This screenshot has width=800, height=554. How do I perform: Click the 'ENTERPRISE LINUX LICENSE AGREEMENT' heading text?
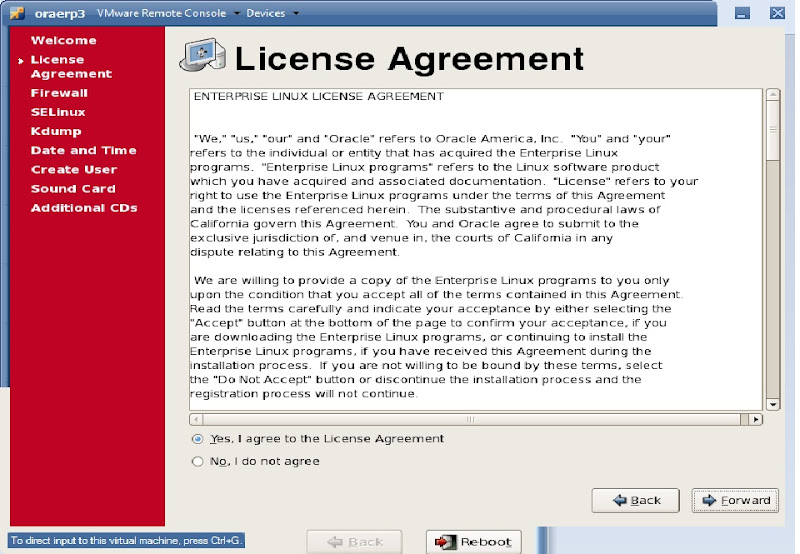[x=319, y=96]
